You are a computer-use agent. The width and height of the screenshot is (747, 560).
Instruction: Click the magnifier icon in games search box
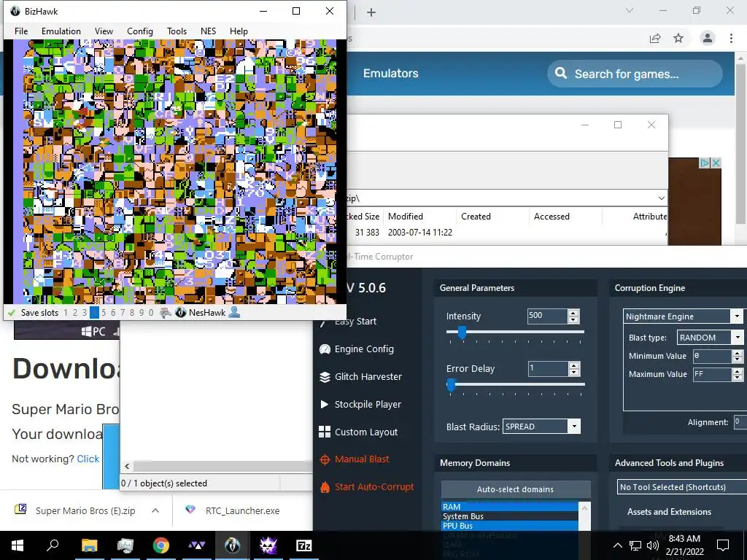coord(561,74)
